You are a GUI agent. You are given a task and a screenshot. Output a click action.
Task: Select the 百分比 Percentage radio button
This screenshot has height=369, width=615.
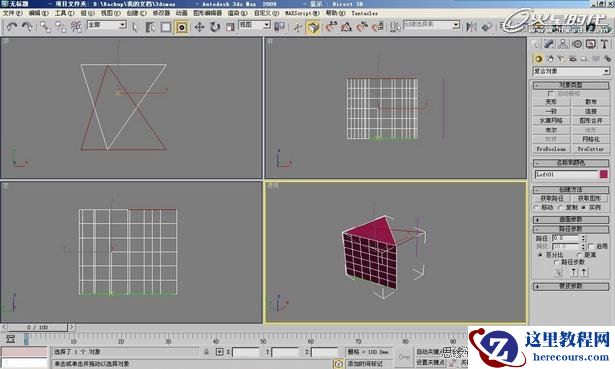[x=540, y=255]
